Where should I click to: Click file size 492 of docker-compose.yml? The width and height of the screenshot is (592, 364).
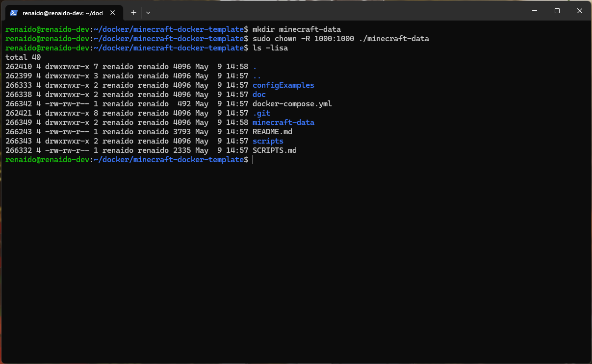184,104
